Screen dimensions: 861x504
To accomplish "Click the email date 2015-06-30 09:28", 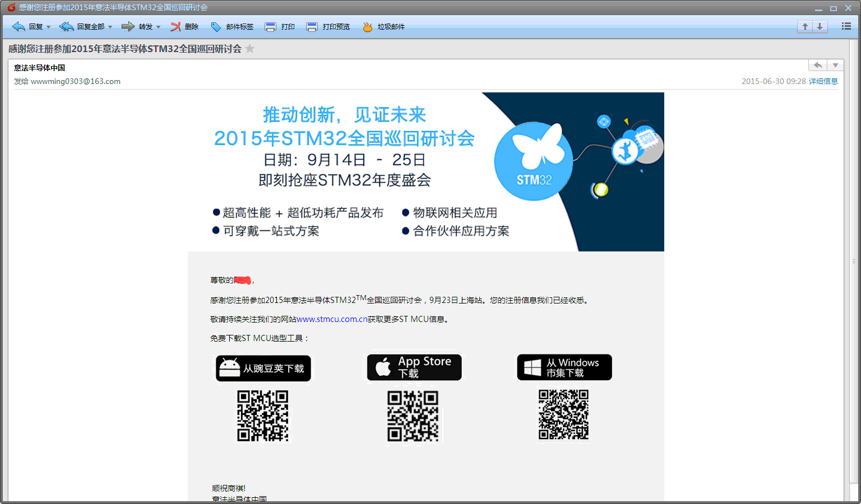I will 774,81.
